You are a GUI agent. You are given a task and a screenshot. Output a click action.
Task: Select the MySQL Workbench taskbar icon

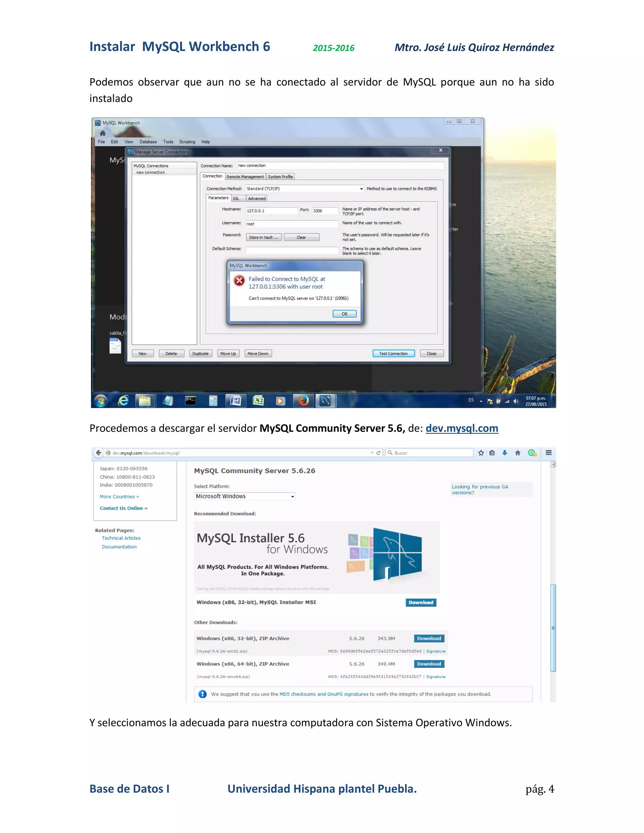pos(325,401)
